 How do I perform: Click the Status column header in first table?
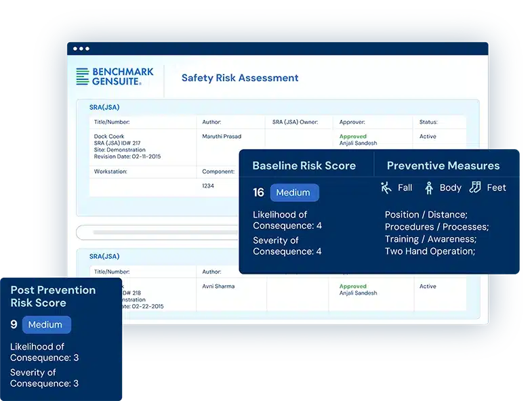tap(428, 122)
